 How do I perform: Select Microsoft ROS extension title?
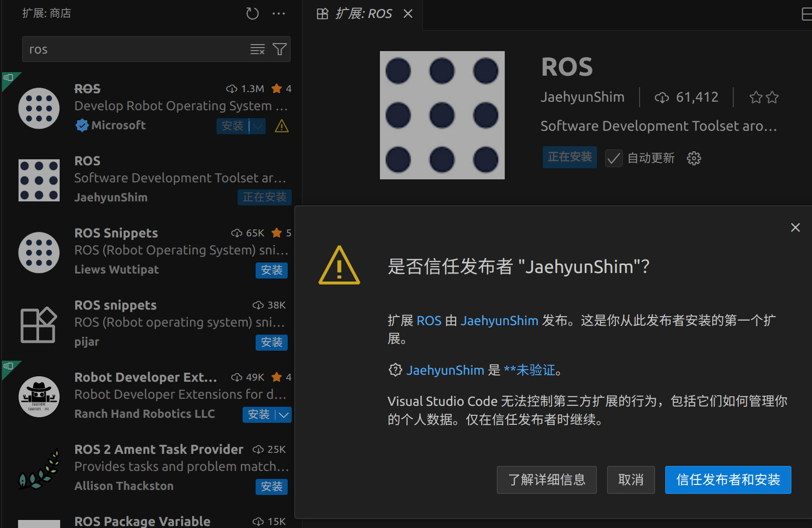pos(87,89)
